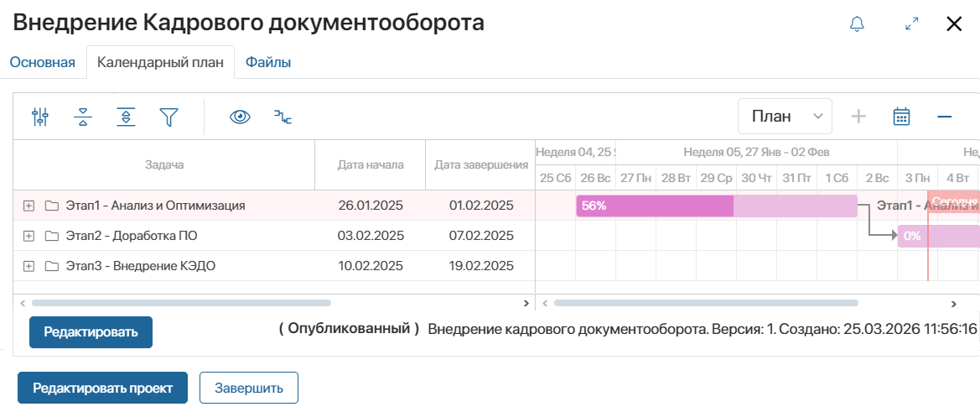
Task: Click left arrow of Gantt scrollbar
Action: pyautogui.click(x=545, y=303)
